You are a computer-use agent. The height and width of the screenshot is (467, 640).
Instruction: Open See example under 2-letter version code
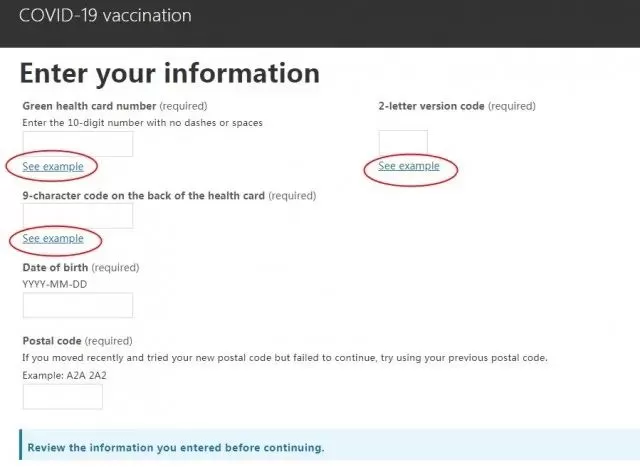[x=409, y=166]
